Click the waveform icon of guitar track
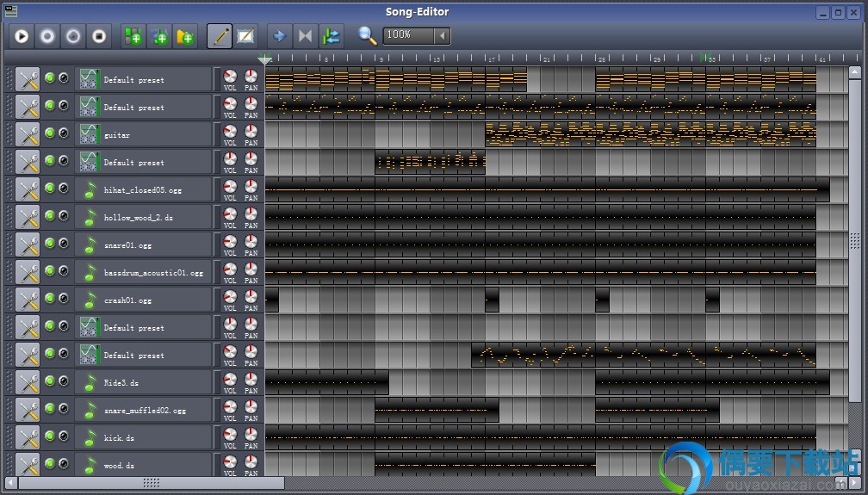 pyautogui.click(x=90, y=134)
